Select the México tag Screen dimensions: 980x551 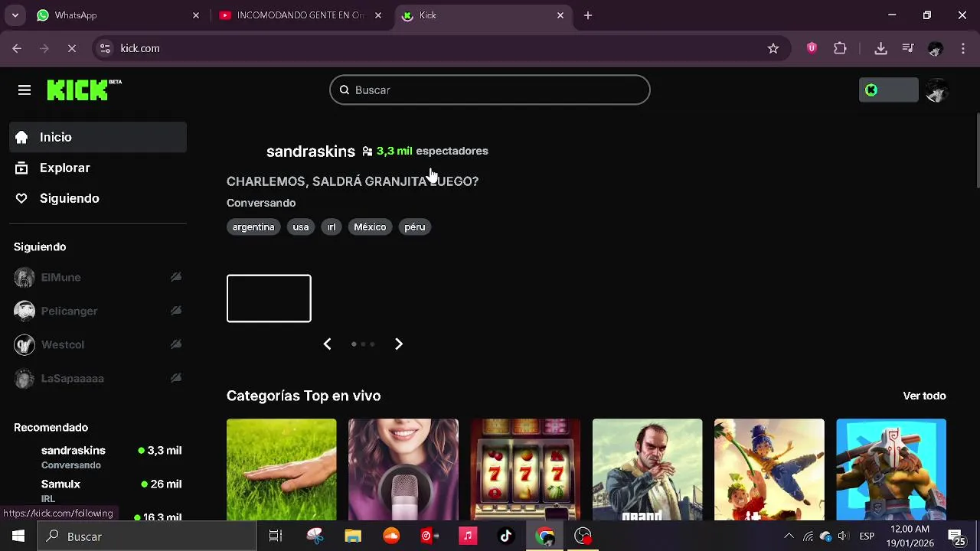[370, 227]
